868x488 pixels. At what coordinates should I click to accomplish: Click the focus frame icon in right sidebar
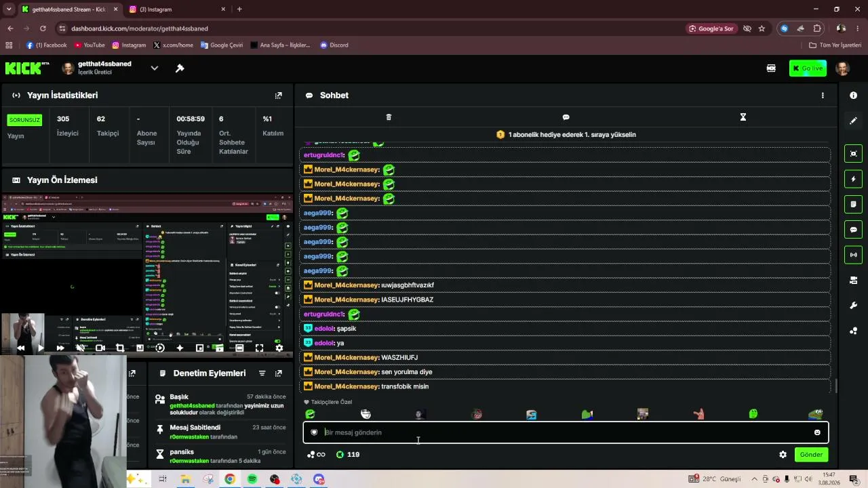tap(853, 154)
